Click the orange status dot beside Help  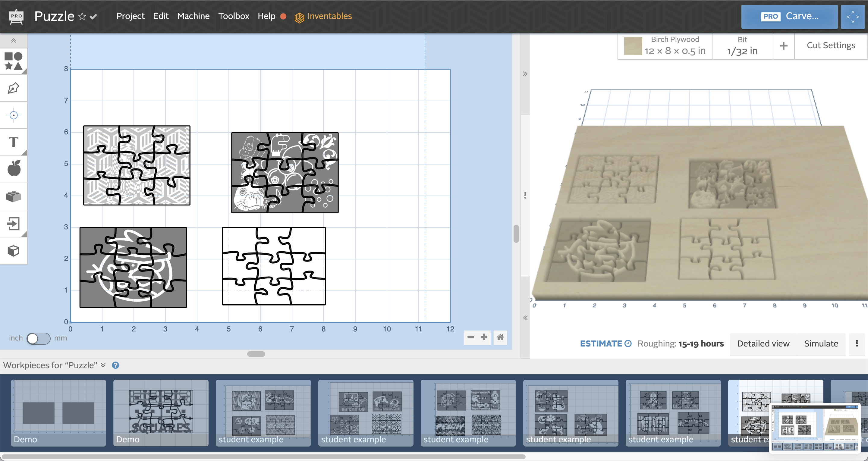pos(283,16)
